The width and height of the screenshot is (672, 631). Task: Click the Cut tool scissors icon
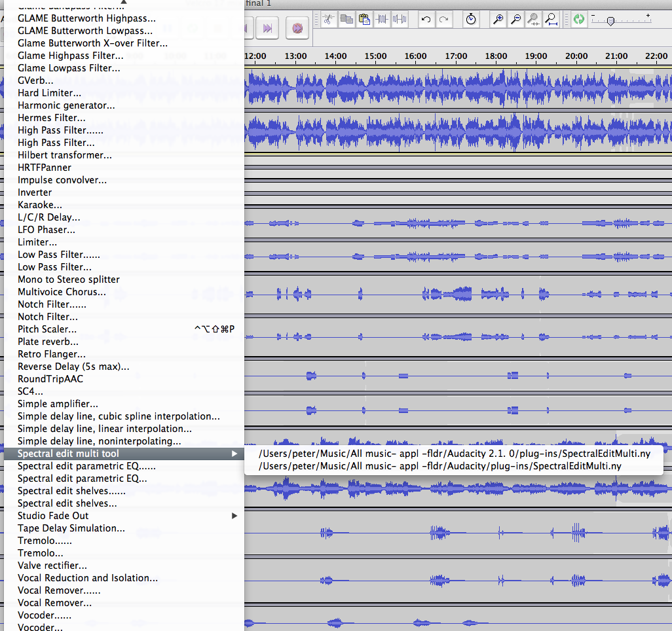tap(329, 19)
